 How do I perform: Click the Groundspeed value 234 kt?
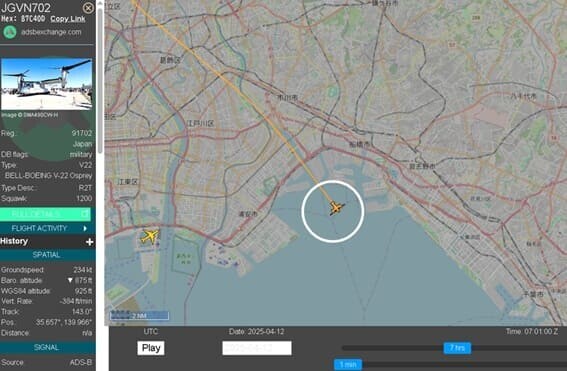click(82, 270)
